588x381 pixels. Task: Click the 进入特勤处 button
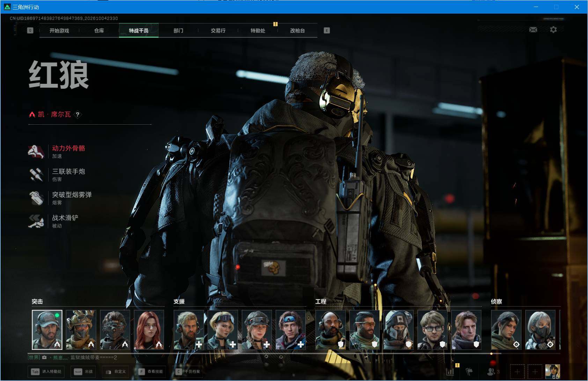click(46, 372)
